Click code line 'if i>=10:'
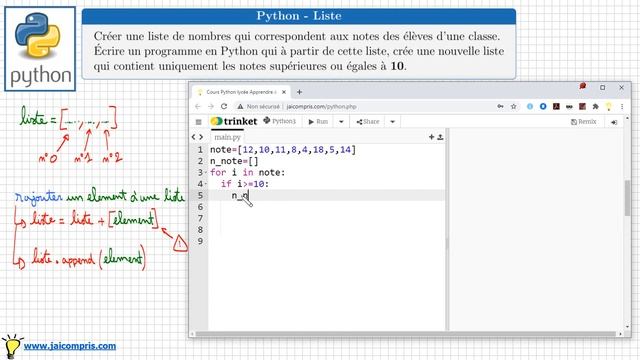 tap(245, 184)
